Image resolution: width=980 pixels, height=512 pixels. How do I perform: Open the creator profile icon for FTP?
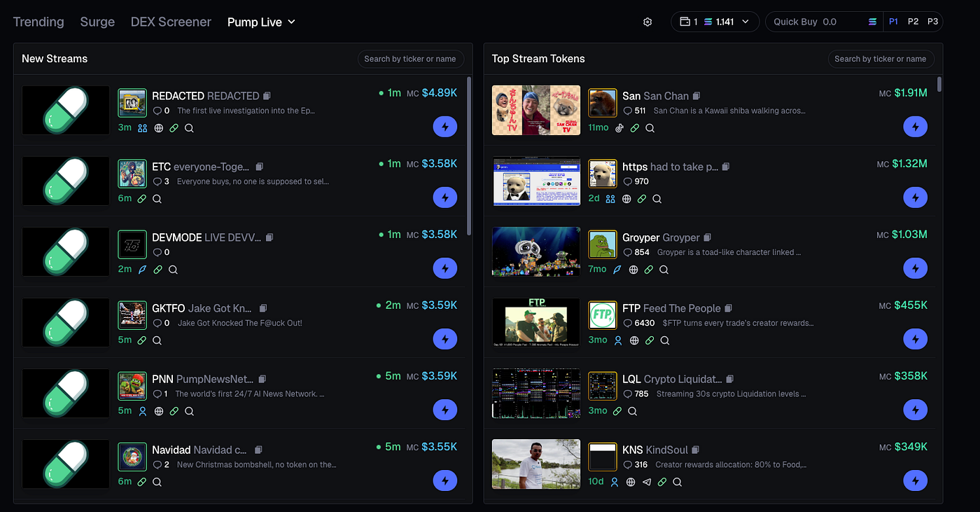click(x=618, y=340)
